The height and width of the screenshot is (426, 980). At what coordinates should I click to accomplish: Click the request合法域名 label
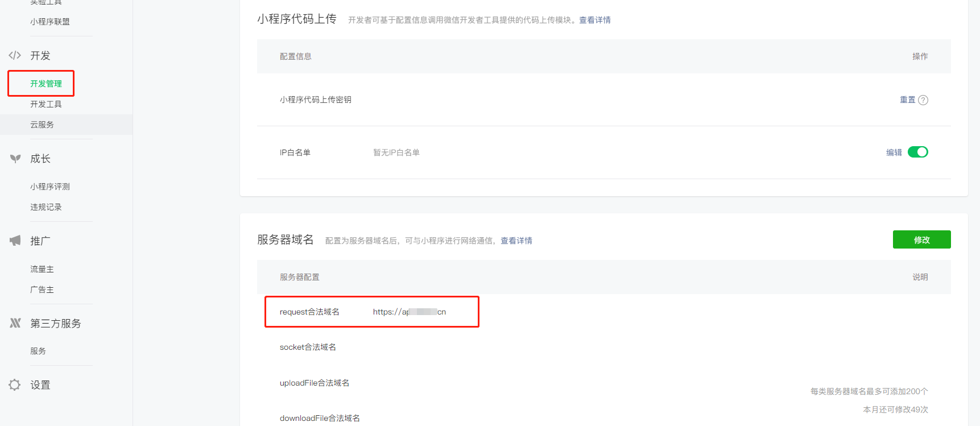[309, 312]
